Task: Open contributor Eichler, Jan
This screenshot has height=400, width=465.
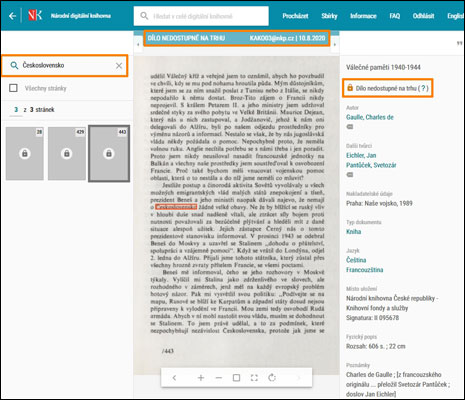Action: point(361,155)
